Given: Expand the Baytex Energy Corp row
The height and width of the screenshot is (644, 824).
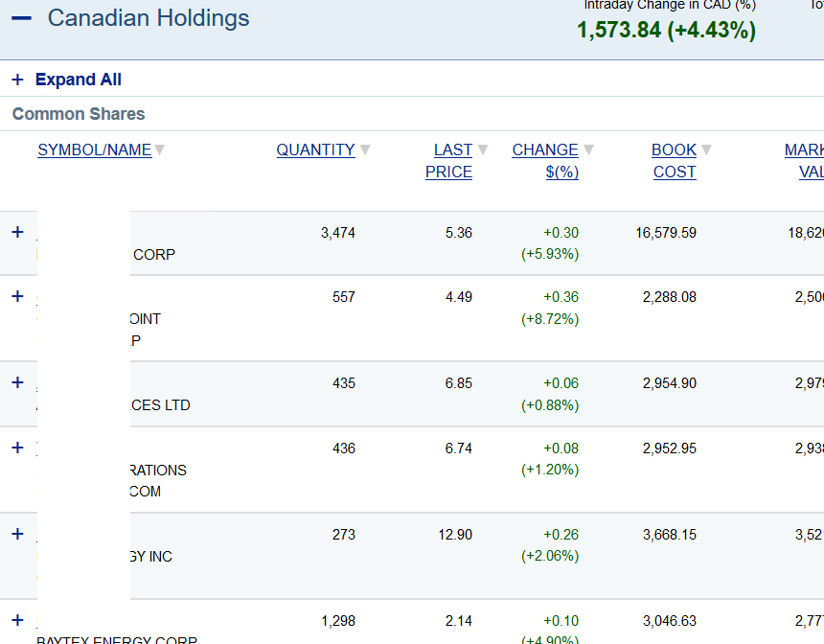Looking at the screenshot, I should tap(17, 620).
